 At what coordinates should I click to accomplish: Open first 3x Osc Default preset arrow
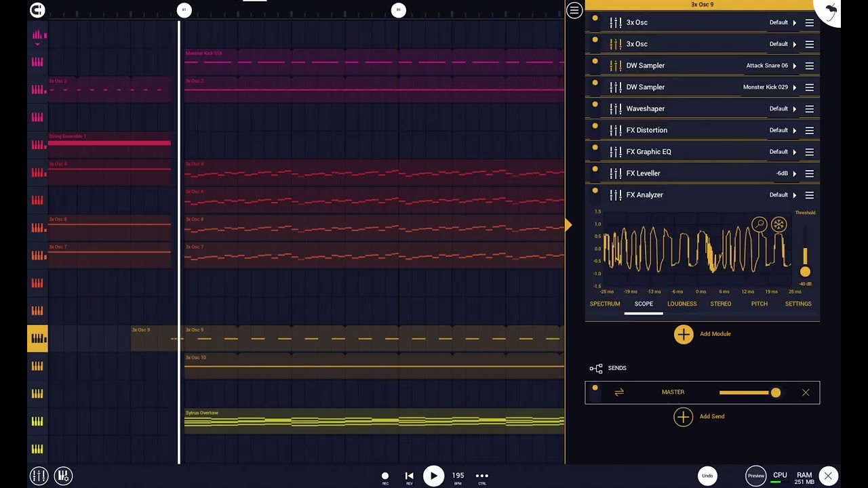pyautogui.click(x=795, y=22)
